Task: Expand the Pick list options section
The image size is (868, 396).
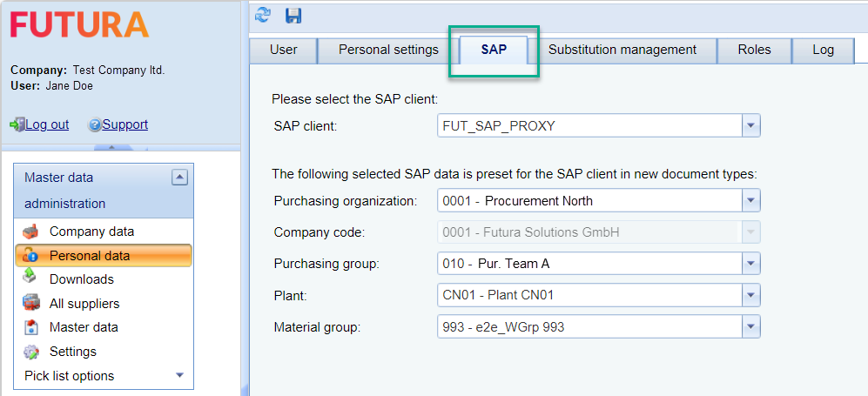Action: pos(180,376)
